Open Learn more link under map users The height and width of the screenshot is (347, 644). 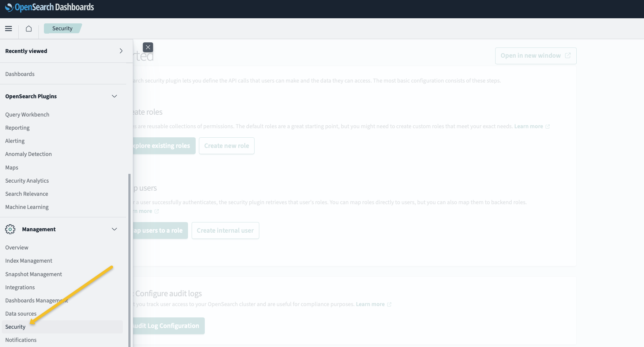146,211
